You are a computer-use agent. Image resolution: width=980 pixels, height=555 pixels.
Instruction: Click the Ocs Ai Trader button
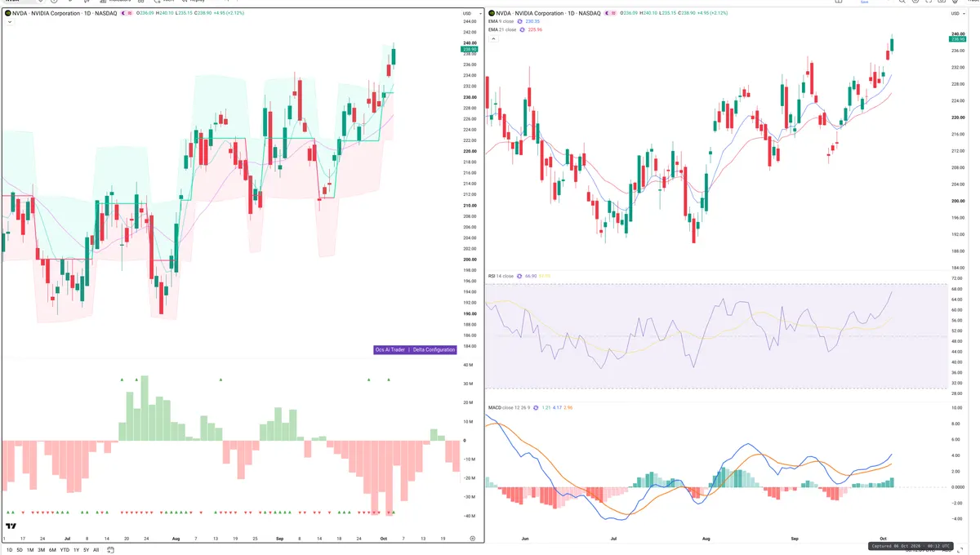pos(390,349)
